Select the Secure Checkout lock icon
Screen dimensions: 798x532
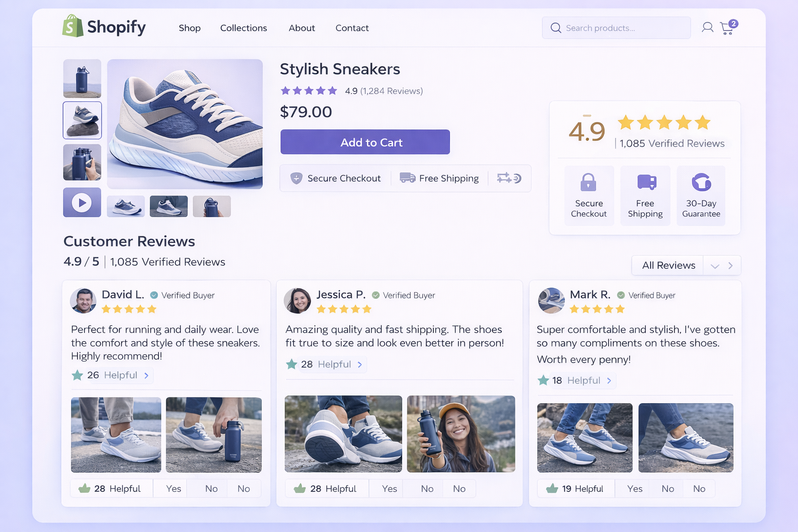coord(589,182)
